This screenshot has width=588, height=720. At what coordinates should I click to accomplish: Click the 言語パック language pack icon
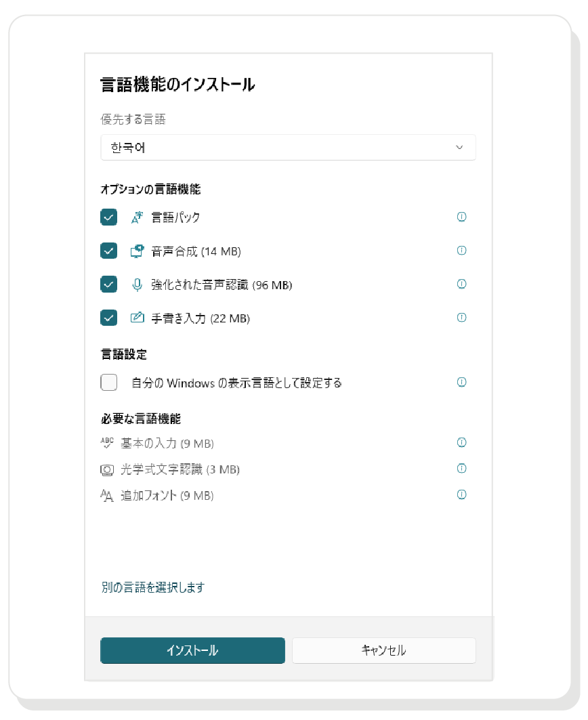click(136, 217)
